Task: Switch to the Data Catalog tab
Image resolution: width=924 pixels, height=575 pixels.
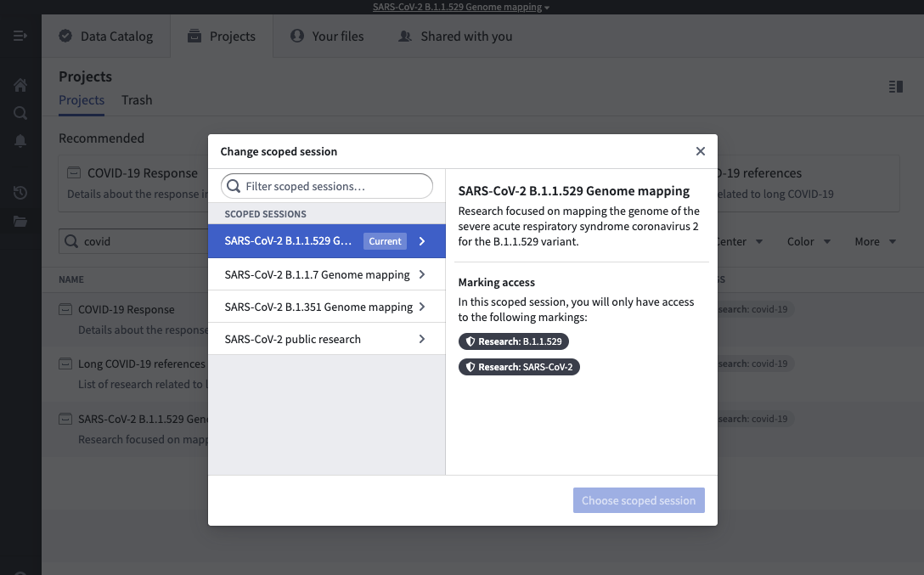Action: coord(106,36)
